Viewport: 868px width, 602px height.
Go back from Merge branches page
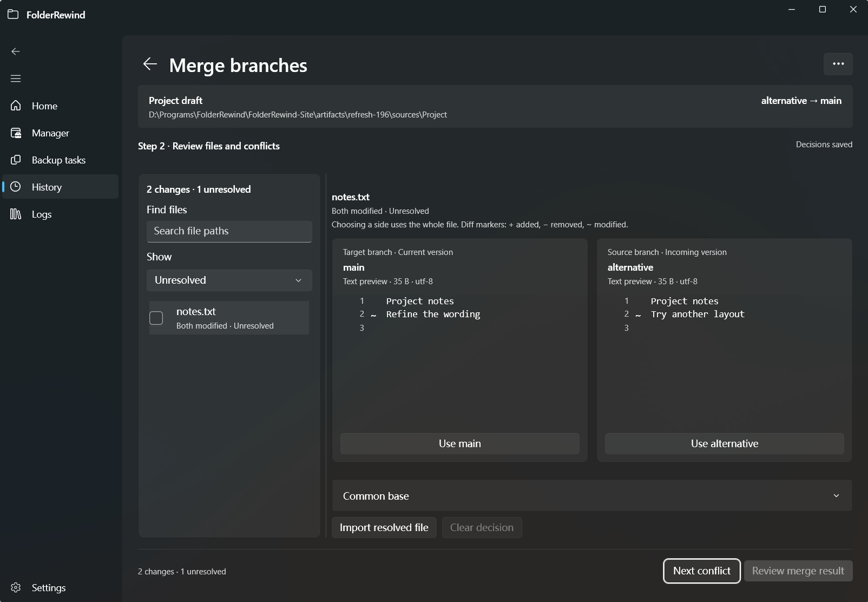tap(150, 64)
